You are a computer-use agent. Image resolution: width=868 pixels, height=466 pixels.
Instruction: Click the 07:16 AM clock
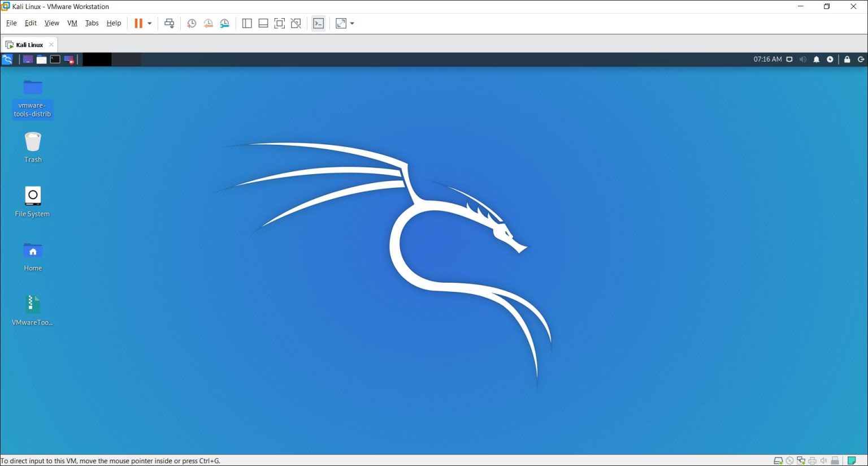tap(767, 59)
